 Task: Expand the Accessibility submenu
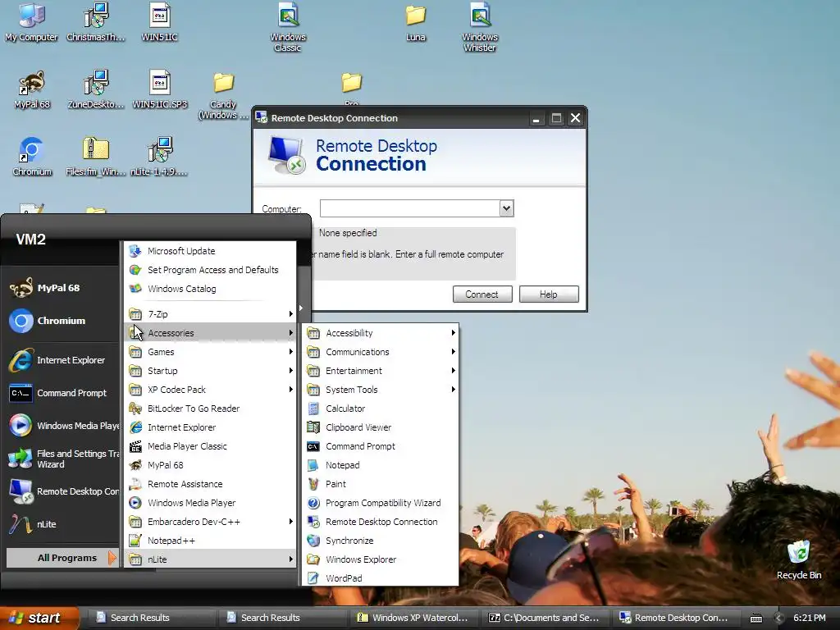381,333
